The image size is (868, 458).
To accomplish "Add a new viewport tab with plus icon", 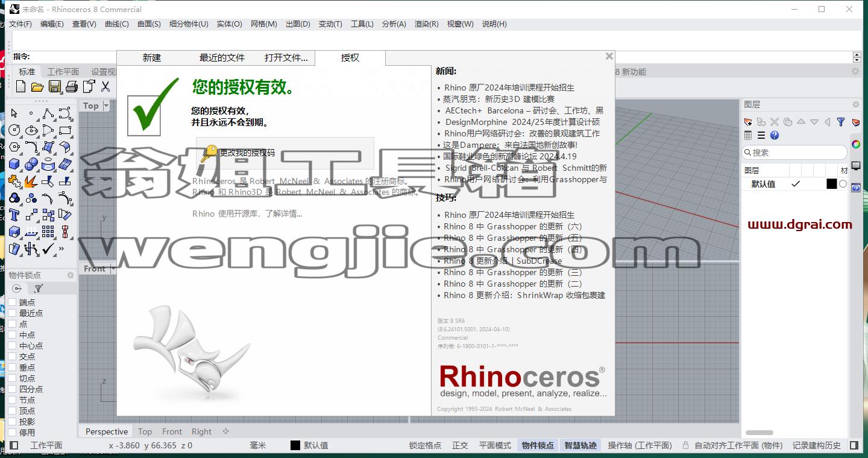I will click(x=225, y=431).
